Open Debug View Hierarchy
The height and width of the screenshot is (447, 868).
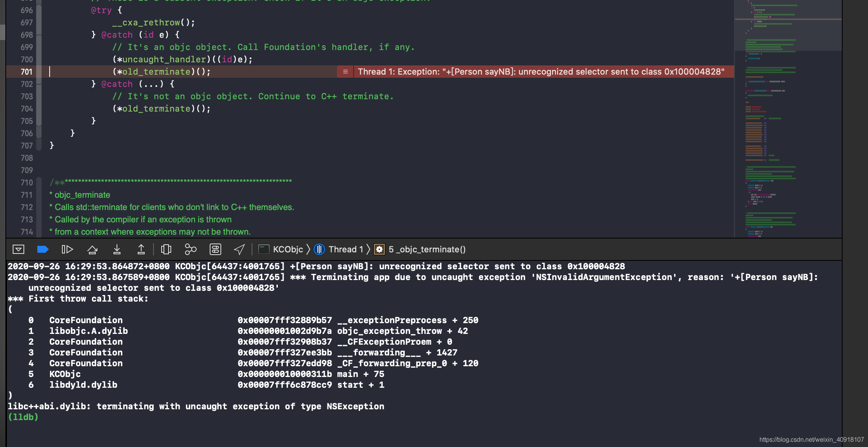pyautogui.click(x=166, y=249)
